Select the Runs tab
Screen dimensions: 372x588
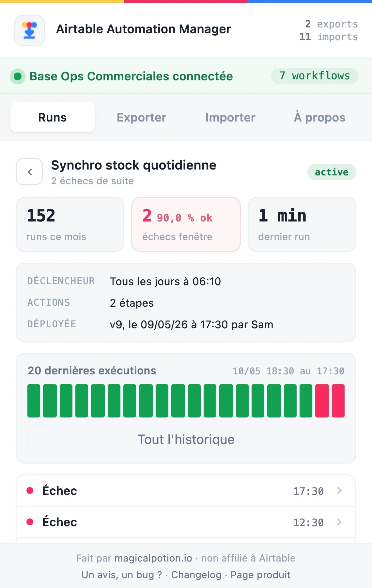click(x=52, y=117)
